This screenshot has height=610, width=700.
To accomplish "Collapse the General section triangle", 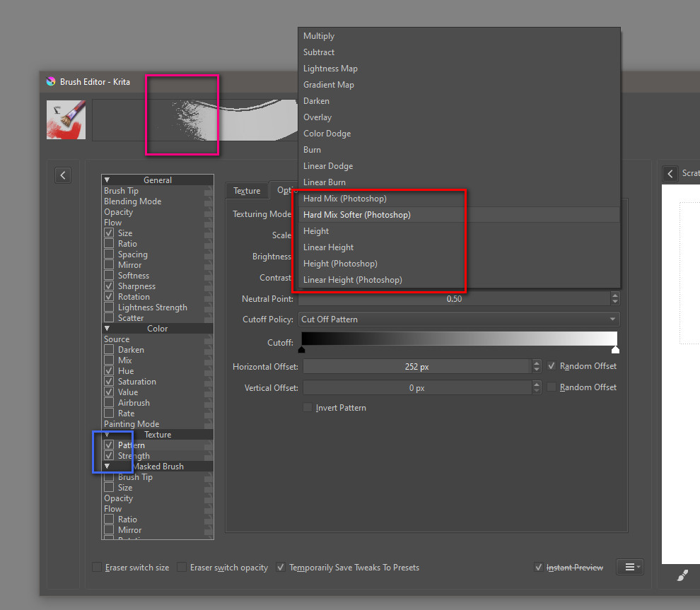I will click(107, 180).
